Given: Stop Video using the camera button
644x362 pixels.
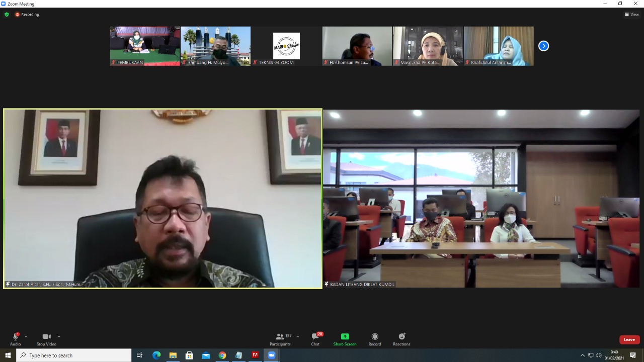Looking at the screenshot, I should tap(46, 337).
